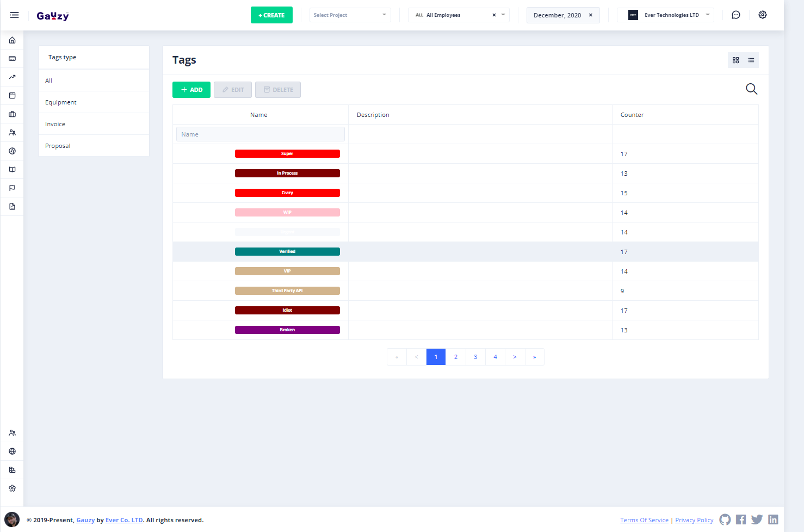Filter tags by Equipment type
804x532 pixels.
61,102
